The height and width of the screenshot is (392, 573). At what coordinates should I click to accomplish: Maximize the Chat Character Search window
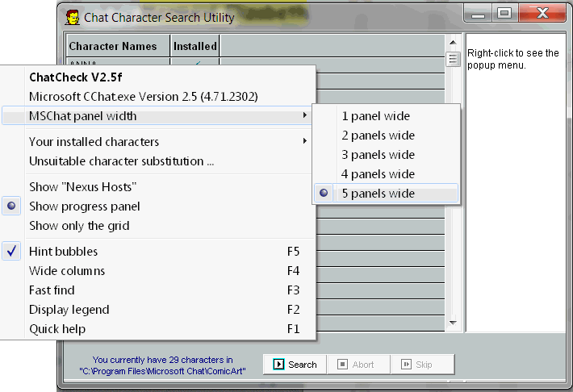(504, 13)
